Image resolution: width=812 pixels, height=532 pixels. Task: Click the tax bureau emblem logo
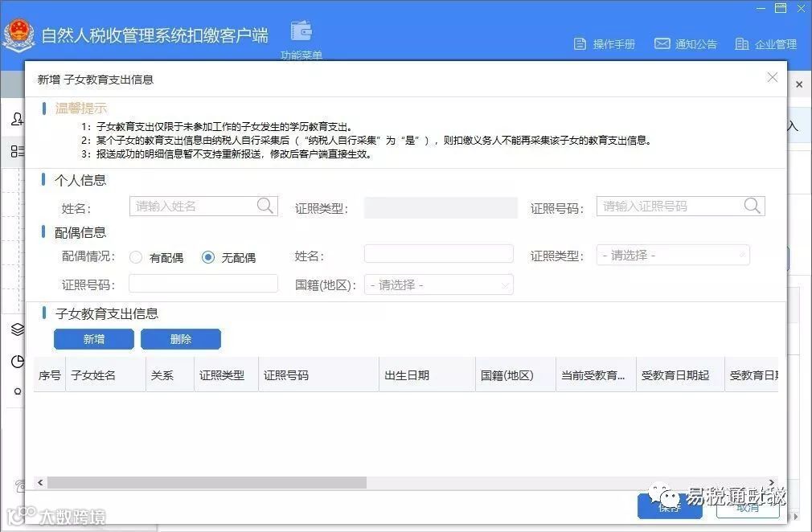click(19, 35)
